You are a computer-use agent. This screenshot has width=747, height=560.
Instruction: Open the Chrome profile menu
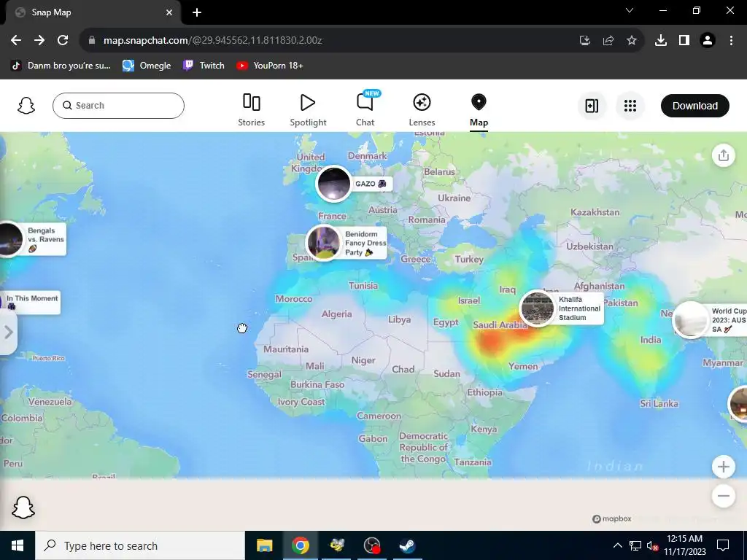708,41
